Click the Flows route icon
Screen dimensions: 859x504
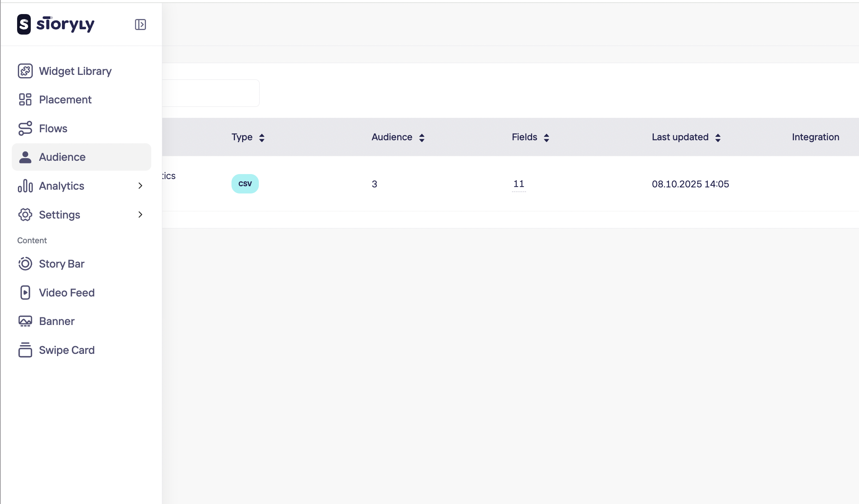(x=25, y=128)
